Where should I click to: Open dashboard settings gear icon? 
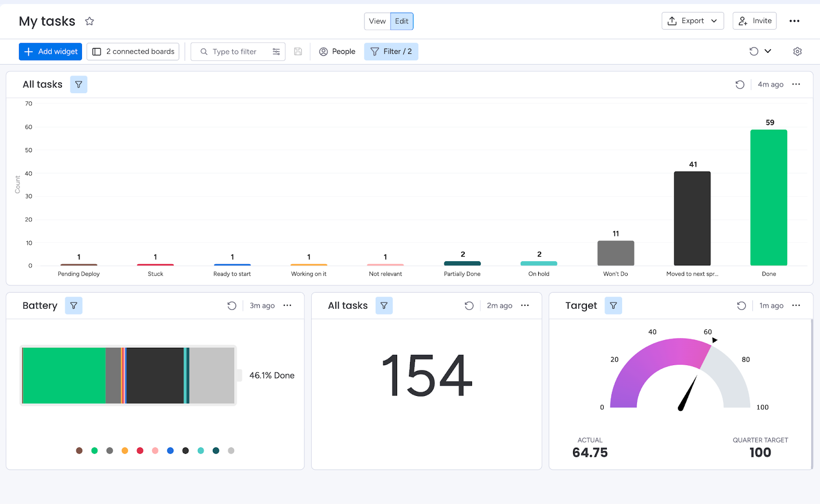click(797, 52)
